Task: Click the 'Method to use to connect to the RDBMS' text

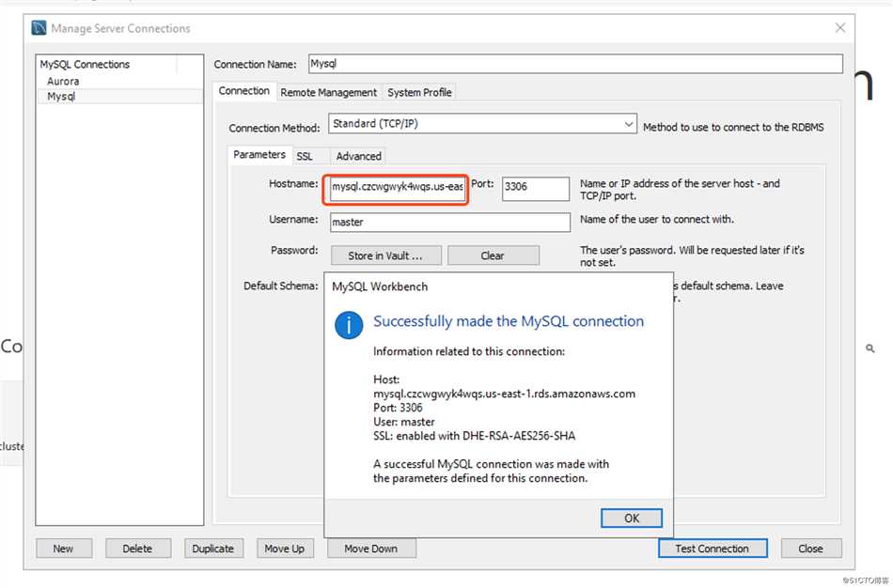Action: click(733, 127)
